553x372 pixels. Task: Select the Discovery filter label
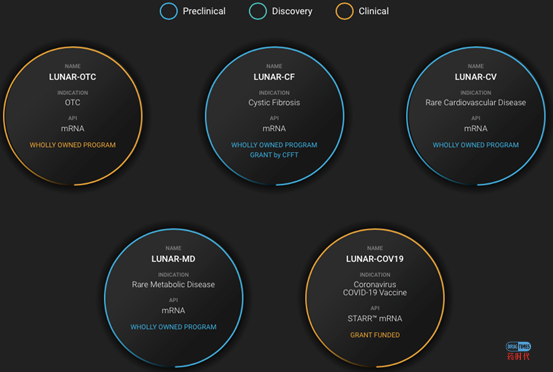(292, 11)
